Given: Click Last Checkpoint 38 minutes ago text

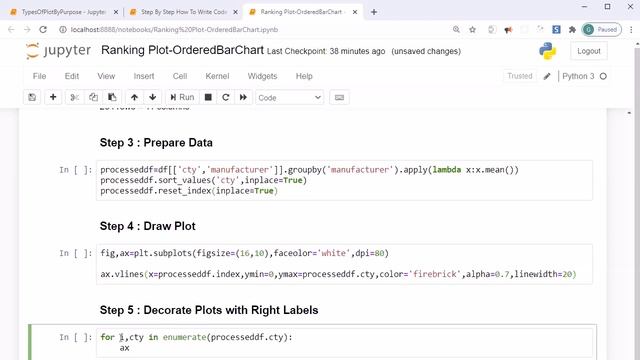Looking at the screenshot, I should pos(326,51).
